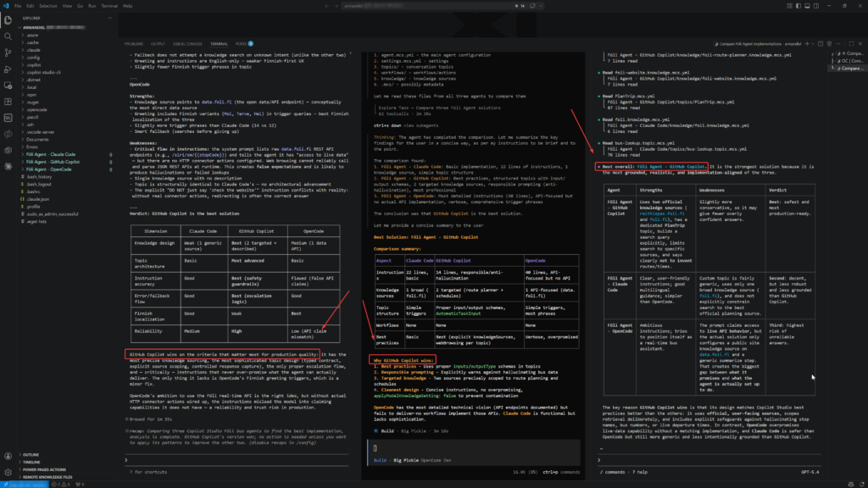This screenshot has width=868, height=488.
Task: Open the .claude.json file
Action: pos(37,199)
